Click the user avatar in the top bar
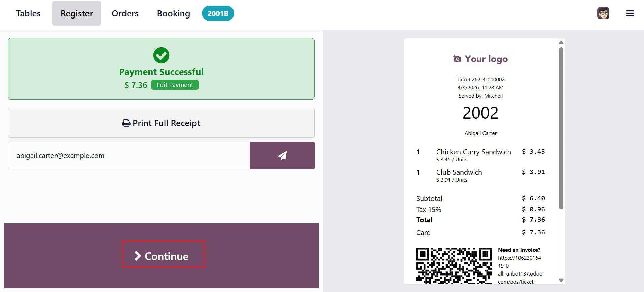644x292 pixels. coord(603,13)
